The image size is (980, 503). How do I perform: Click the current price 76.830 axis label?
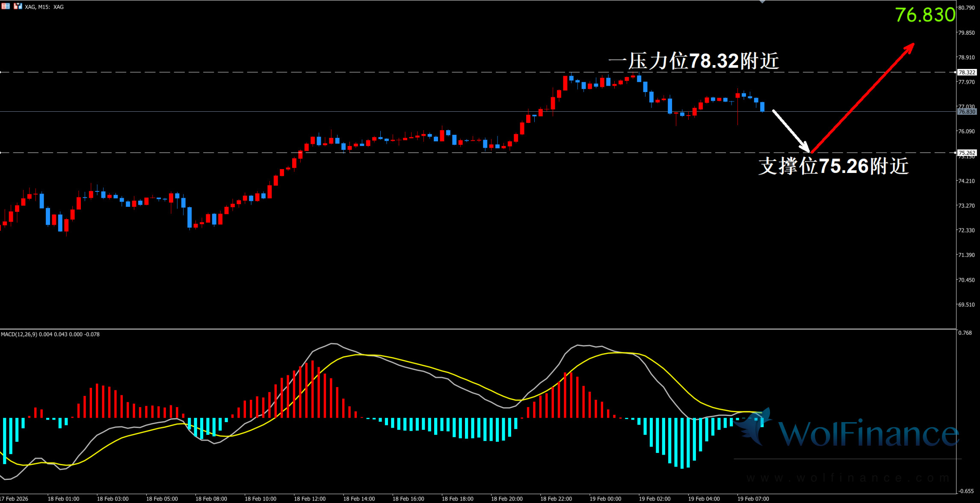(967, 112)
